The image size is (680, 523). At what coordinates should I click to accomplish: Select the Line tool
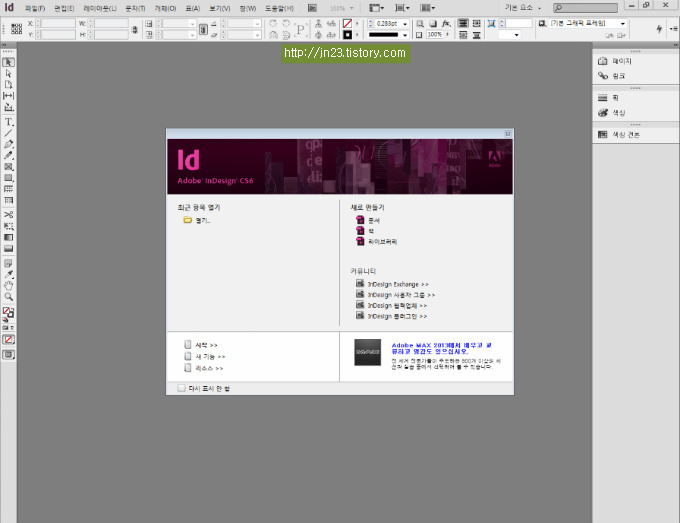8,133
